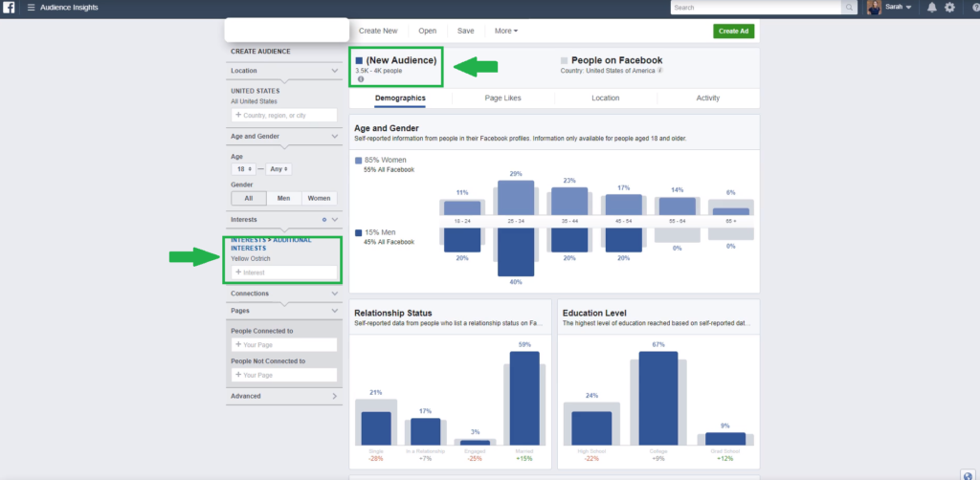Collapse the Age and Gender section
The width and height of the screenshot is (980, 480).
pos(335,136)
